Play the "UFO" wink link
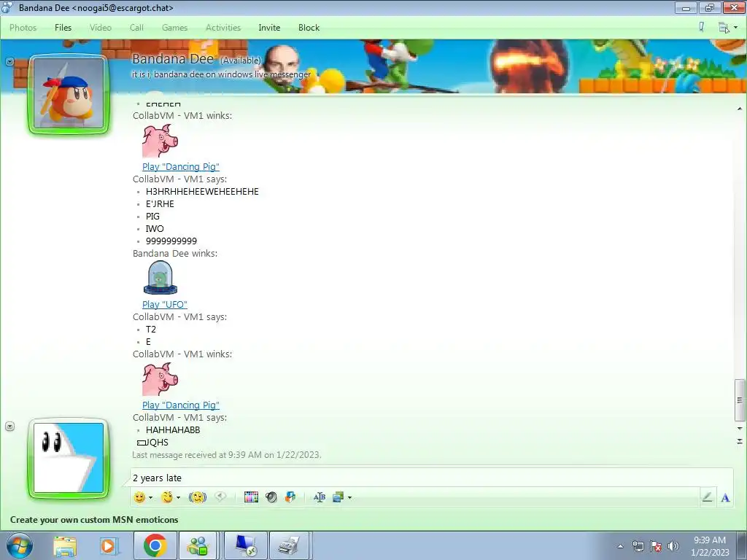The width and height of the screenshot is (747, 560). tap(164, 304)
